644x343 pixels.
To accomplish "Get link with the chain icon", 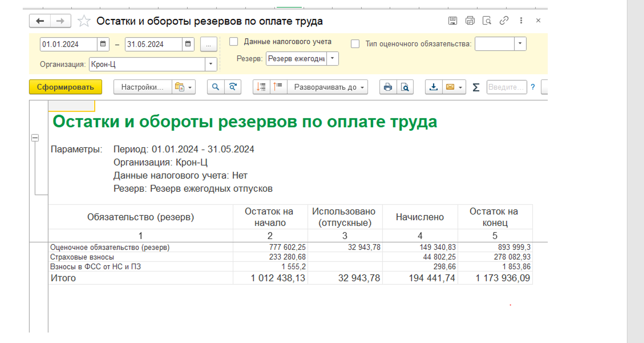I will pyautogui.click(x=504, y=21).
